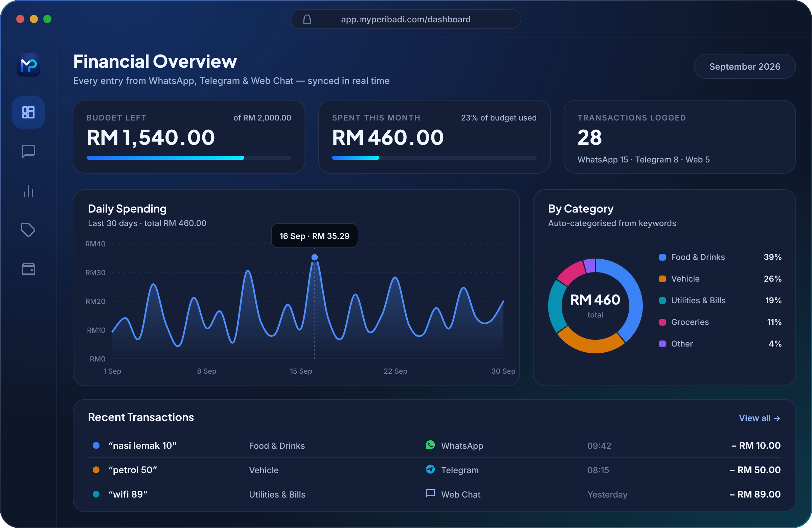The height and width of the screenshot is (528, 812).
Task: Click the "09:42" transaction time
Action: (599, 446)
